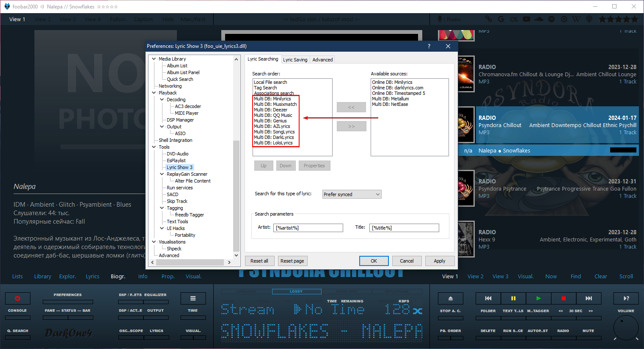
Task: Open Google search icon in the top toolbar
Action: click(x=501, y=19)
